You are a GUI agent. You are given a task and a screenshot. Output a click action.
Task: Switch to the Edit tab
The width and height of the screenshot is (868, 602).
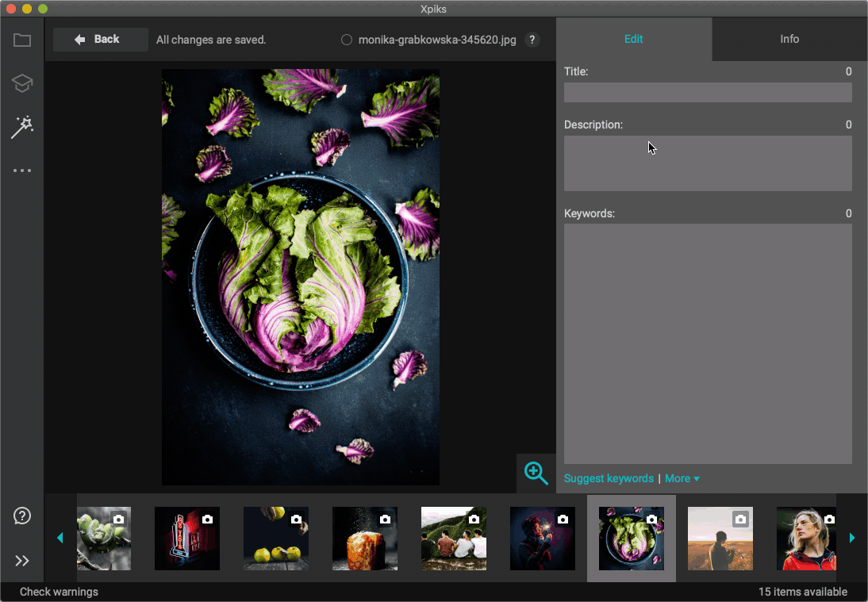coord(633,39)
